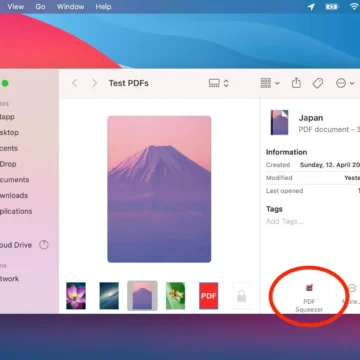
Task: Open the Help menu
Action: [x=103, y=7]
